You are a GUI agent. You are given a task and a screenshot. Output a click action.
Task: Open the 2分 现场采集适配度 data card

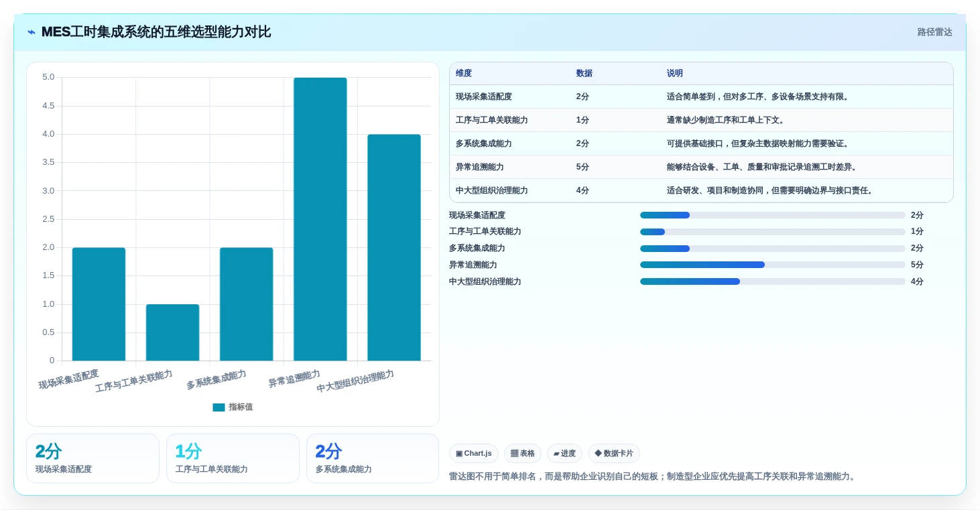[x=93, y=458]
